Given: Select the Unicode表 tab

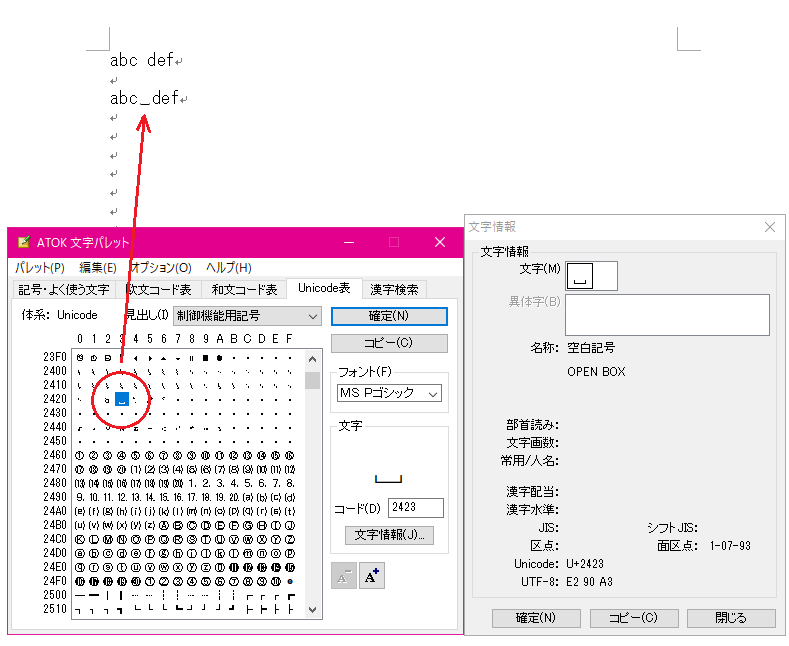Looking at the screenshot, I should coord(324,288).
